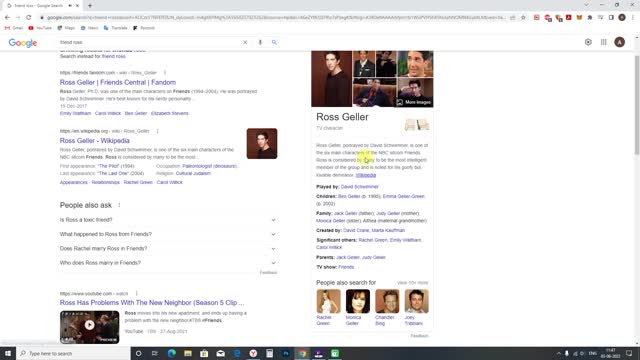Open more options for the Fandom result
This screenshot has height=360, width=640.
[165, 73]
